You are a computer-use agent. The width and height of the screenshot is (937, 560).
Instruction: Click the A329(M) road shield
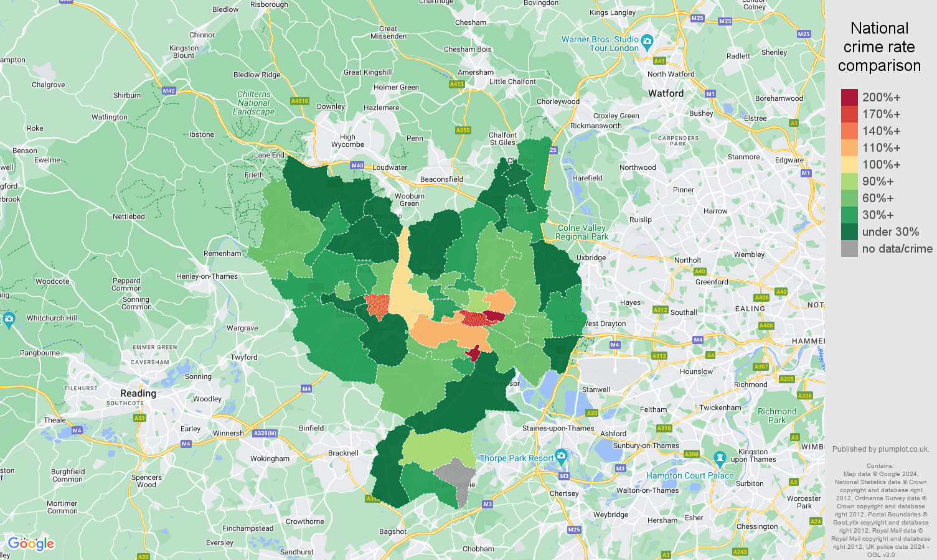coord(265,433)
